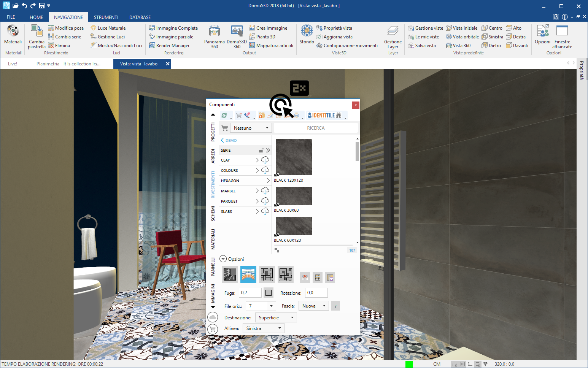Go back via the DEMO link
588x368 pixels.
[x=229, y=140]
